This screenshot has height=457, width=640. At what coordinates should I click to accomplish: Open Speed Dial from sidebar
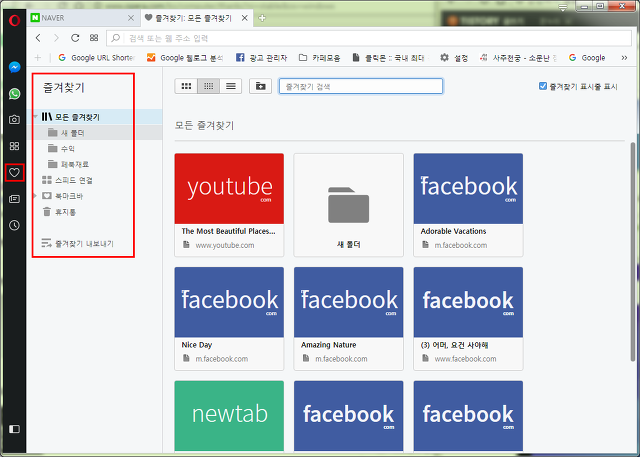coord(14,146)
